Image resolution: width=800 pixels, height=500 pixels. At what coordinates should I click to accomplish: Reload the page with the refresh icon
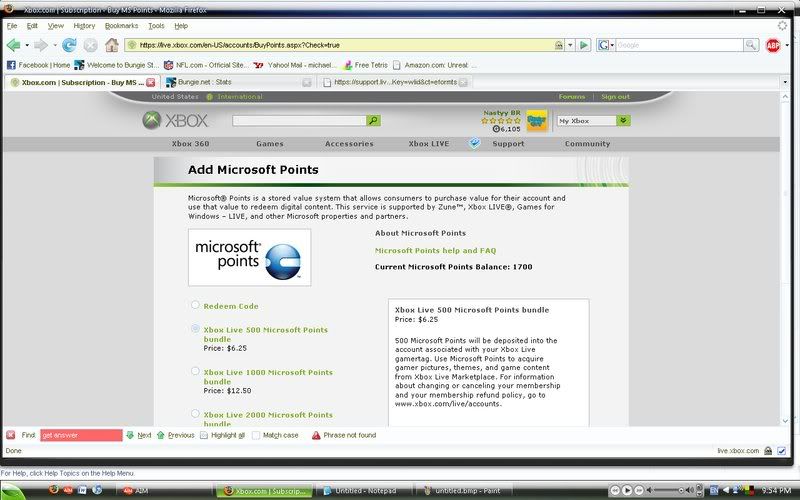click(x=69, y=45)
